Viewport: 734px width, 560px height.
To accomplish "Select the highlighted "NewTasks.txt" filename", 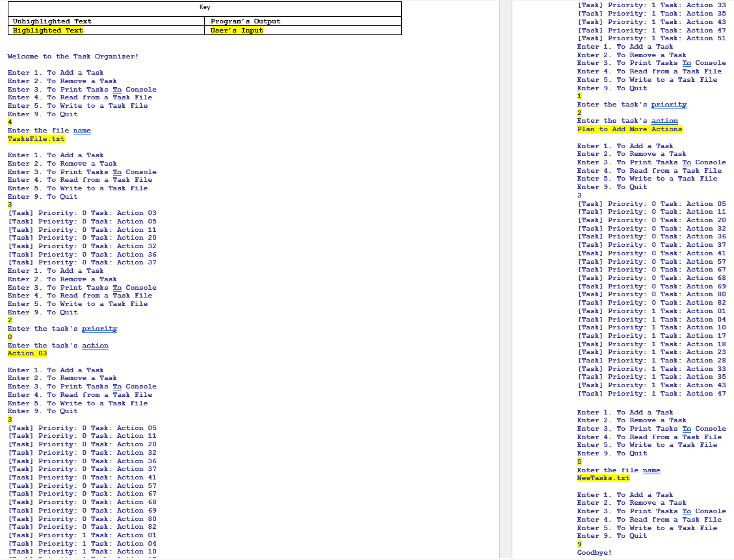I will point(603,477).
